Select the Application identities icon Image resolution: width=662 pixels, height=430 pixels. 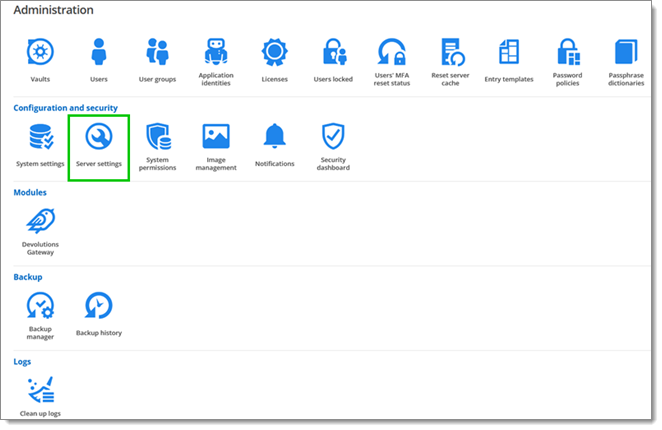click(x=216, y=53)
